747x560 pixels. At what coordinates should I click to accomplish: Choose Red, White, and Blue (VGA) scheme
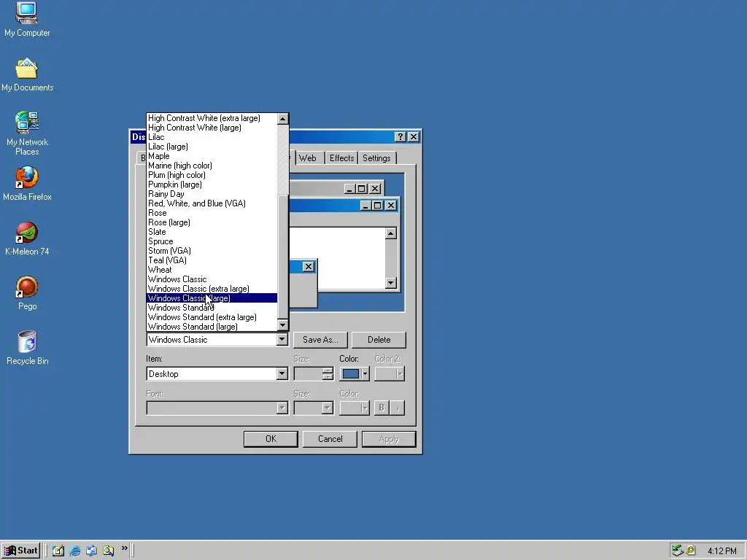212,203
